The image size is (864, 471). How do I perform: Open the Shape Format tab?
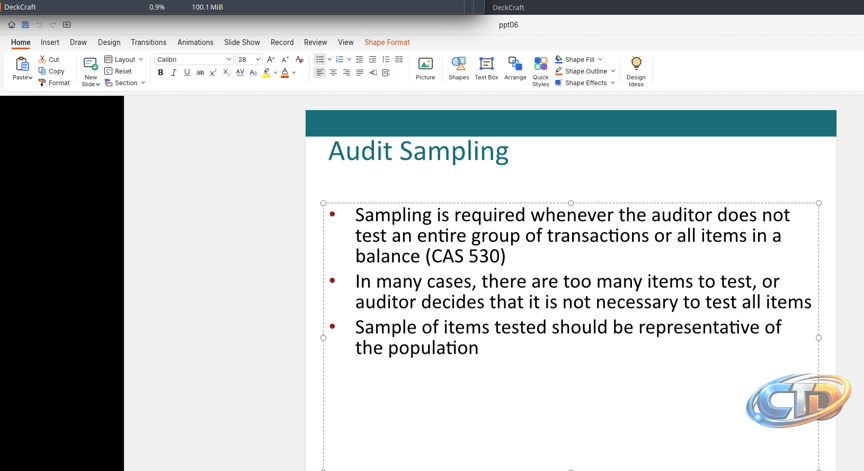387,42
